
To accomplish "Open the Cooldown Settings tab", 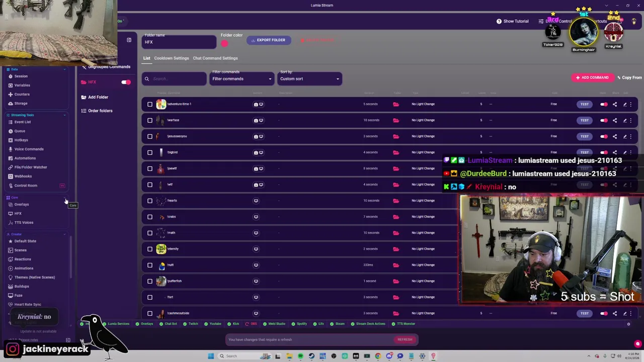I will pyautogui.click(x=172, y=58).
